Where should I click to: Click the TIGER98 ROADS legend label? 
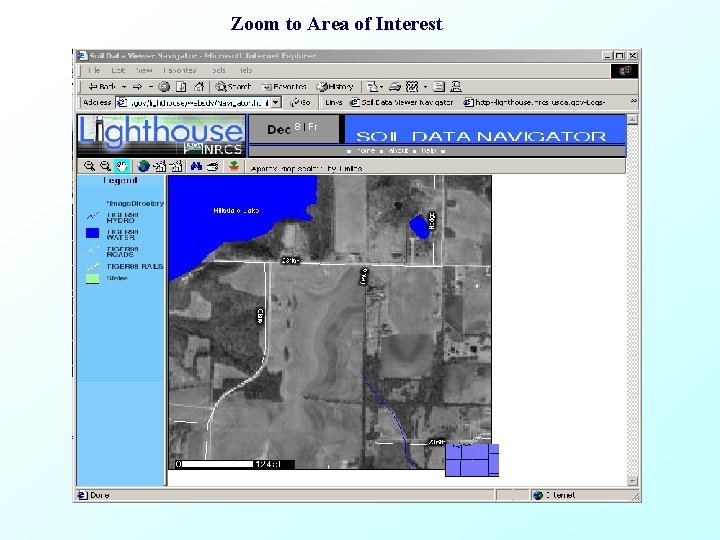(x=121, y=251)
